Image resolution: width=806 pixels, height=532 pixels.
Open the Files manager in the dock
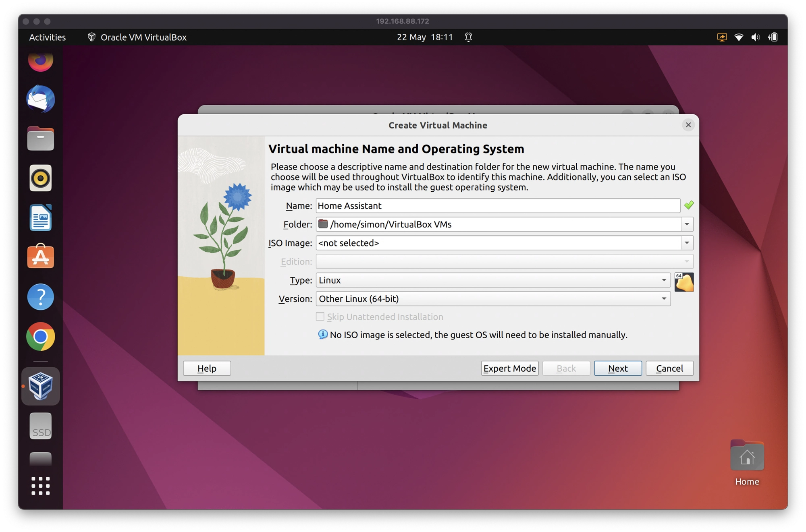point(40,139)
